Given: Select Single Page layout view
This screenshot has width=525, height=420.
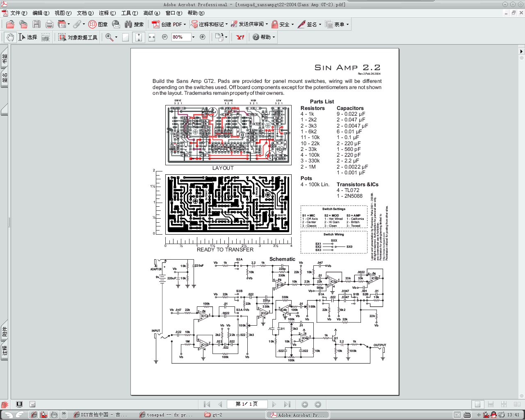Looking at the screenshot, I should [477, 404].
